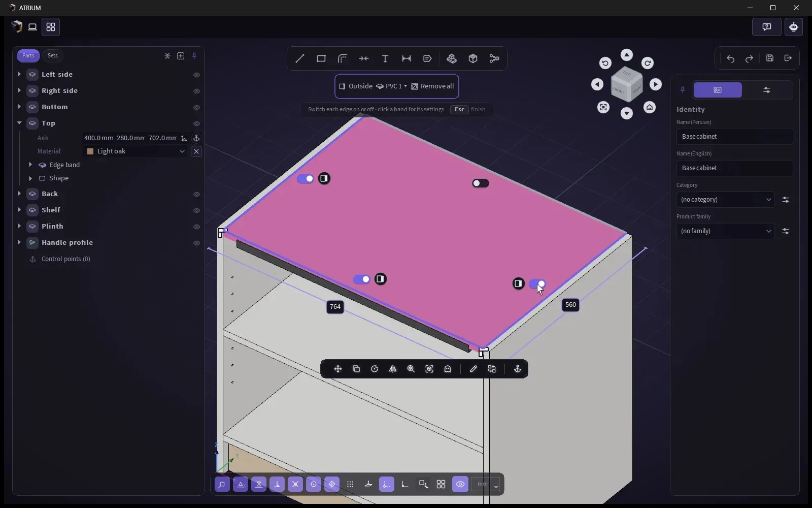Image resolution: width=812 pixels, height=508 pixels.
Task: Open the mm units dropdown
Action: (x=486, y=484)
